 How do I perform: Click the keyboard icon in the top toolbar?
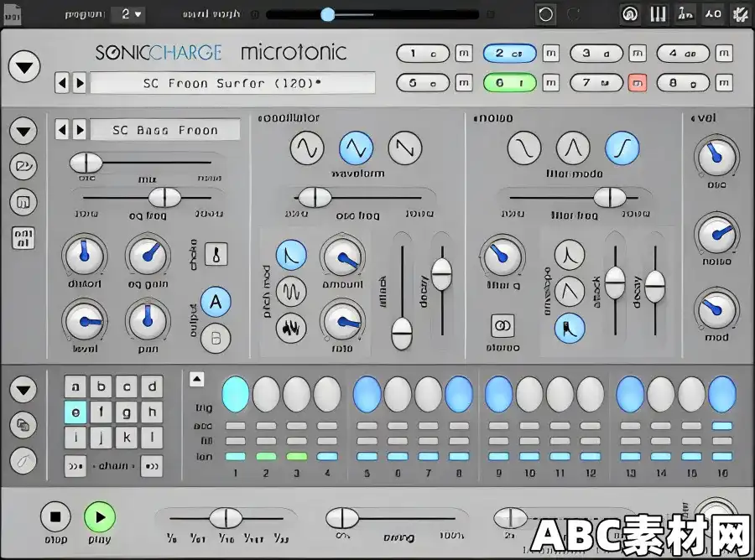tap(659, 14)
